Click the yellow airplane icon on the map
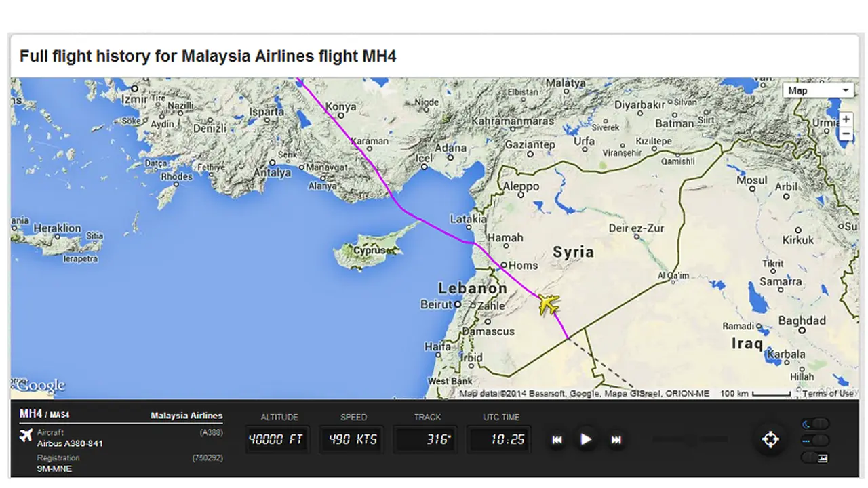 549,304
